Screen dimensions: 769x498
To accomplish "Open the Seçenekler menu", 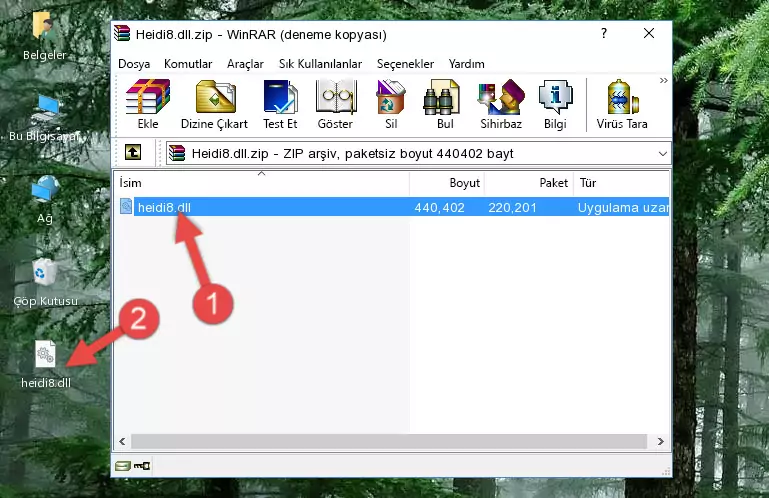I will (x=405, y=64).
